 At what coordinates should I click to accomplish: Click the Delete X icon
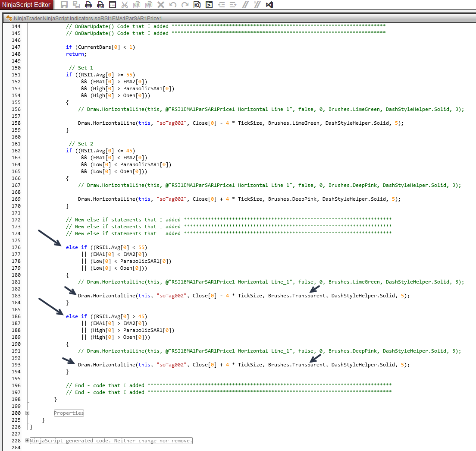(x=161, y=5)
